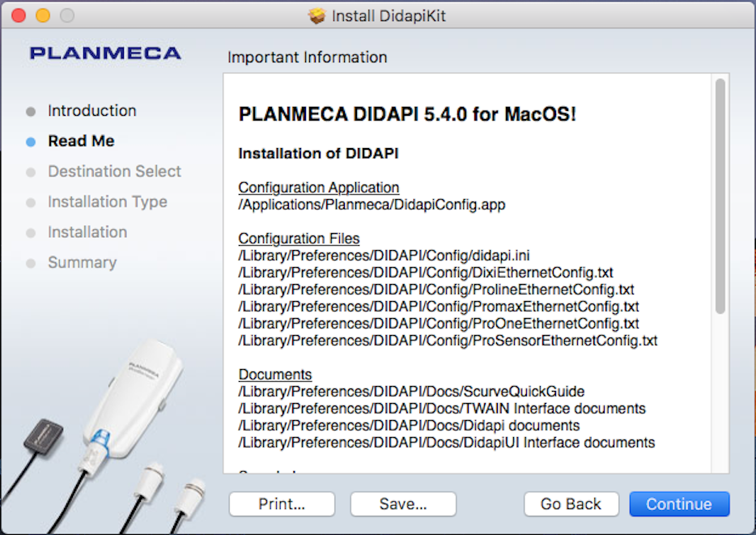756x535 pixels.
Task: Click the red close window button
Action: [19, 16]
